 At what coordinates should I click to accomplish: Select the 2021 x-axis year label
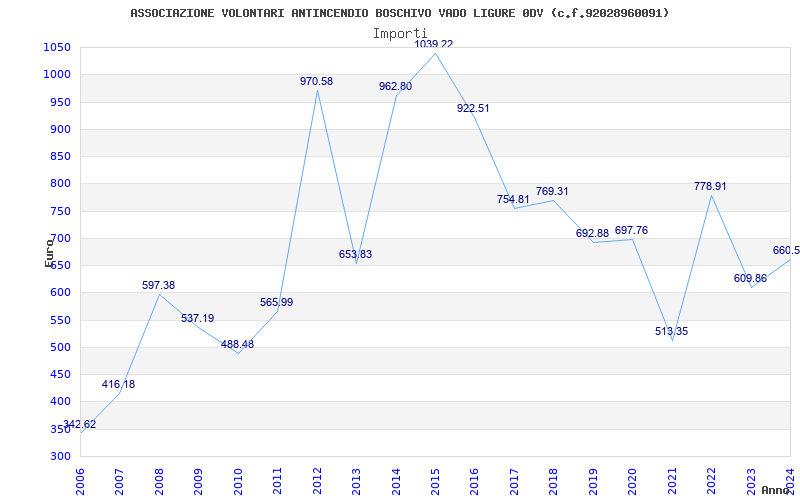pyautogui.click(x=672, y=481)
